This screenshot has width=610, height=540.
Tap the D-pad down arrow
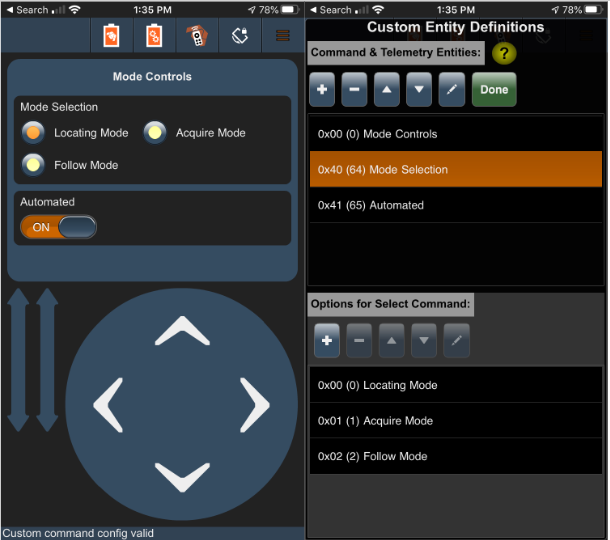[182, 477]
